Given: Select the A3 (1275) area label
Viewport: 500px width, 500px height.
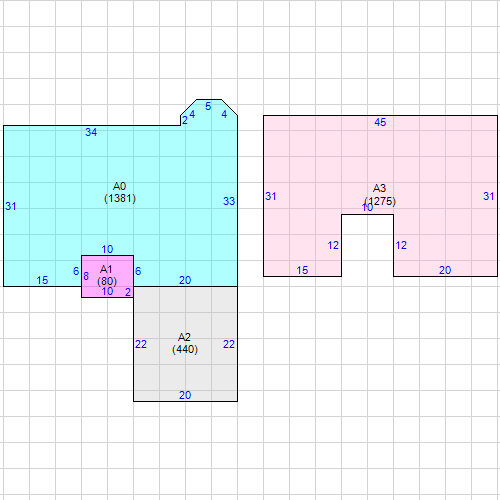Looking at the screenshot, I should click(x=380, y=195).
